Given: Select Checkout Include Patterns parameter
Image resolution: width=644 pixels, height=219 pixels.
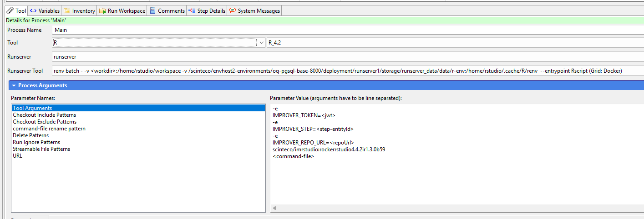Looking at the screenshot, I should tap(44, 115).
